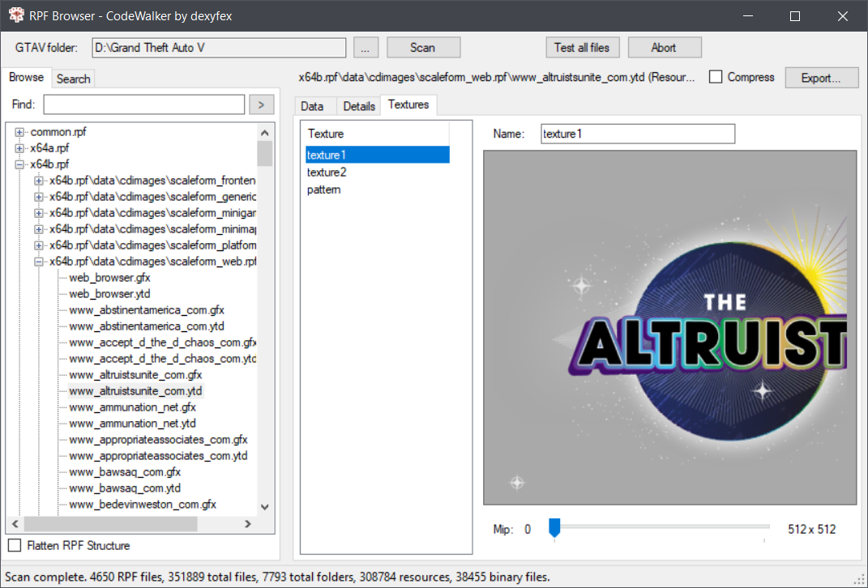Click the find next arrow button
Screen dimensions: 868x588
[261, 104]
